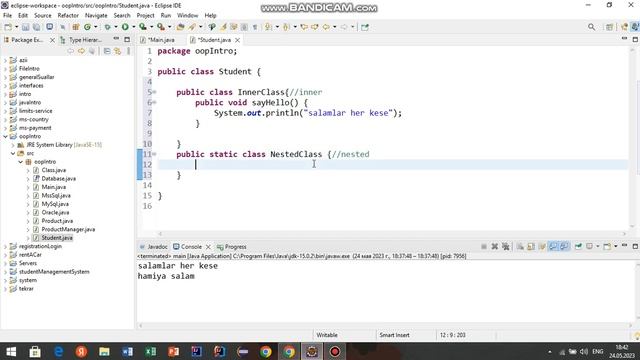This screenshot has width=640, height=360.
Task: Click the New file toolbar icon
Action: pyautogui.click(x=8, y=27)
